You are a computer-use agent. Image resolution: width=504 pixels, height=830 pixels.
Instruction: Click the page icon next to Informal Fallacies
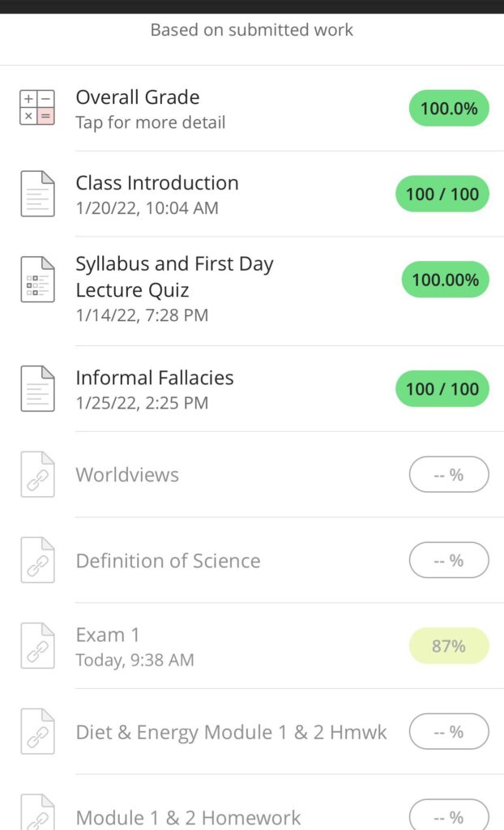coord(37,387)
